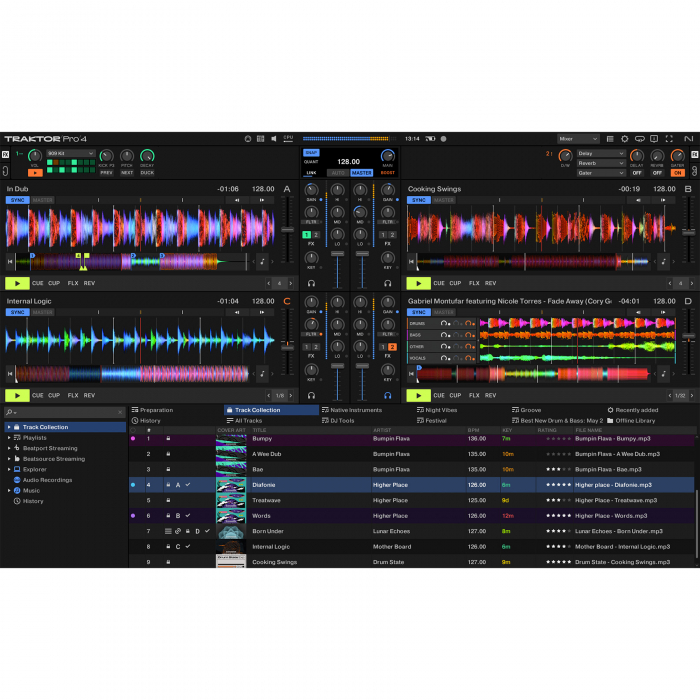Open the Mixer layout dropdown

pyautogui.click(x=578, y=139)
